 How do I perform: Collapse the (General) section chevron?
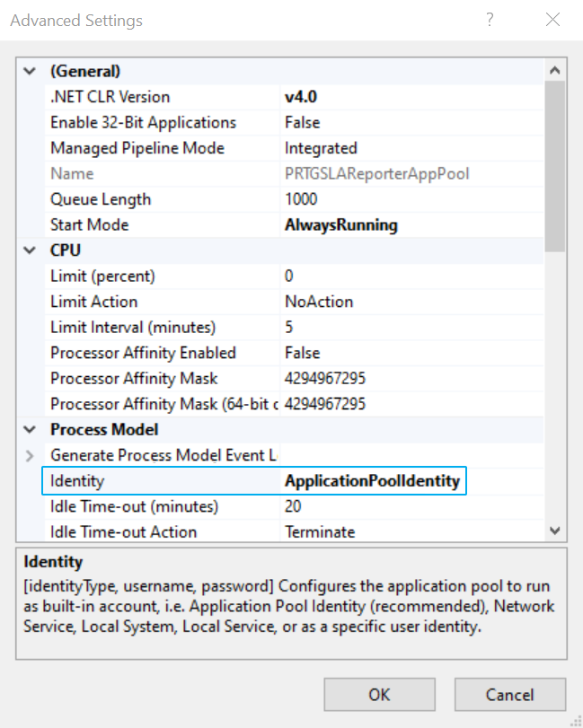point(30,72)
